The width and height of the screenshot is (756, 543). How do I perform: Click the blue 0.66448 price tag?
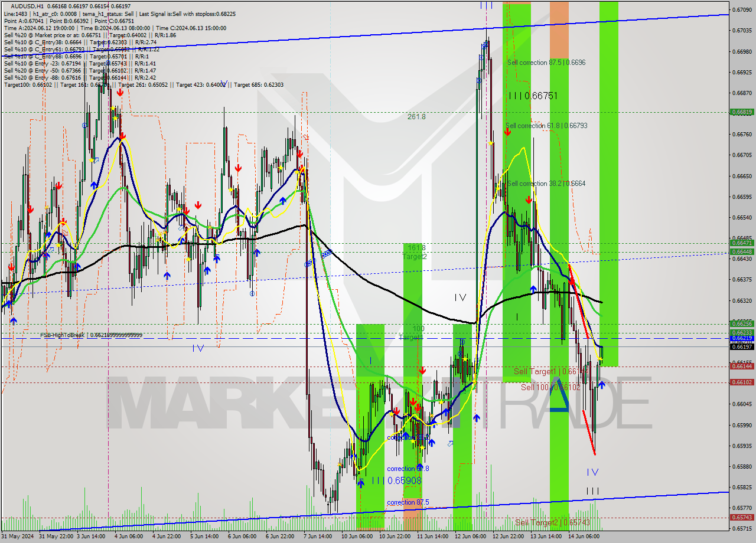(x=742, y=251)
